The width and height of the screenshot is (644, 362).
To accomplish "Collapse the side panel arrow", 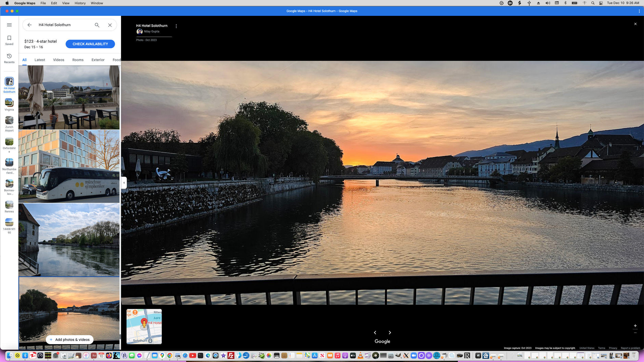I will click(x=124, y=183).
